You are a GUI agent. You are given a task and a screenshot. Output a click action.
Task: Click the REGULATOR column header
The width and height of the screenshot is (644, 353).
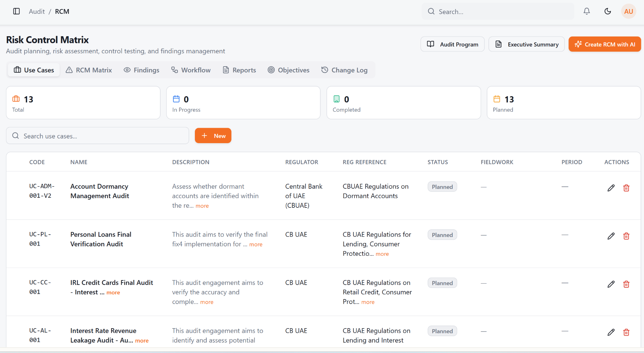coord(302,162)
